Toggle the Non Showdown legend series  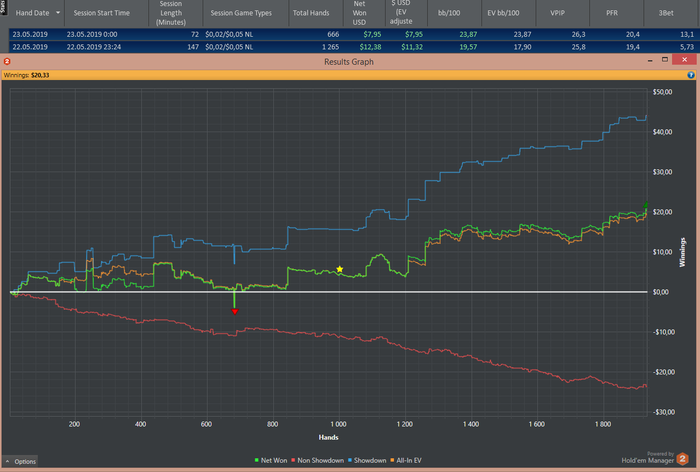[x=317, y=460]
